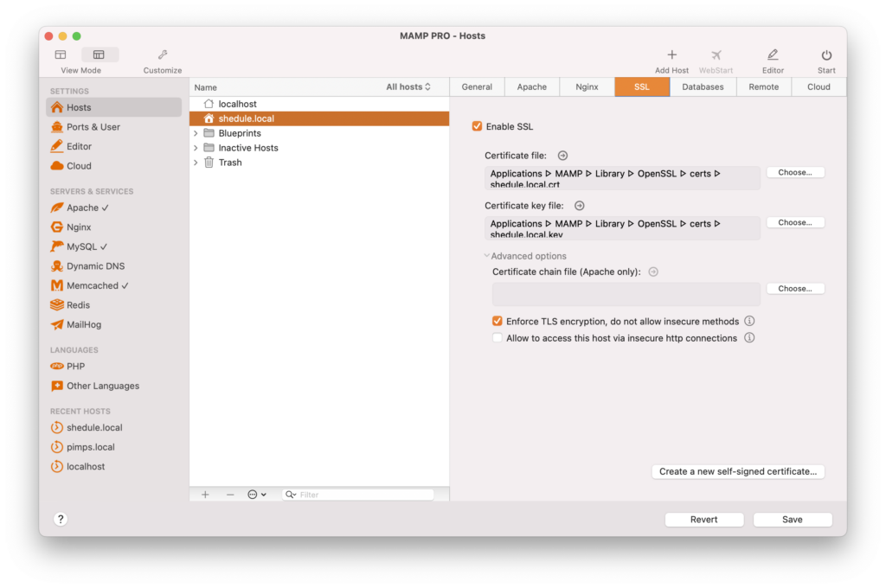Select the second View Mode layout icon
Viewport: 886px width, 588px height.
pos(99,54)
